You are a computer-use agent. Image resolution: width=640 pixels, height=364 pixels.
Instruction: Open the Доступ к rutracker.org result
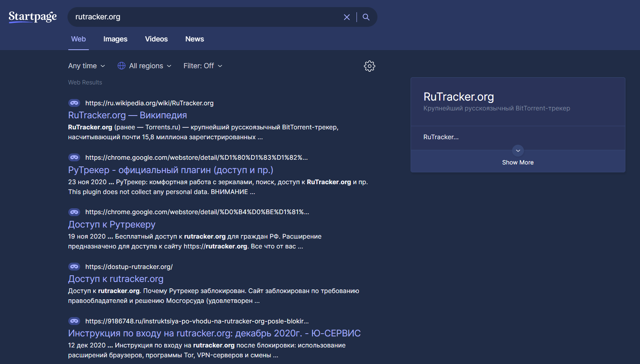116,279
